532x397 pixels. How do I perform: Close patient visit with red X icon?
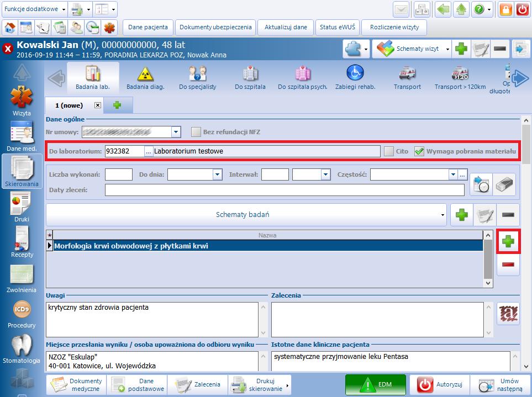pyautogui.click(x=8, y=49)
